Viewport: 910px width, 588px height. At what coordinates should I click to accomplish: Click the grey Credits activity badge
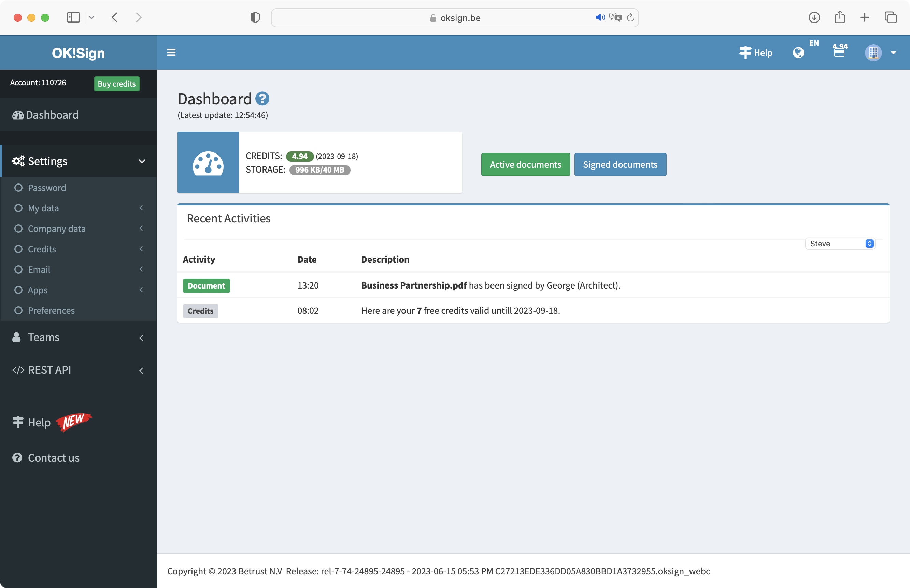click(201, 311)
